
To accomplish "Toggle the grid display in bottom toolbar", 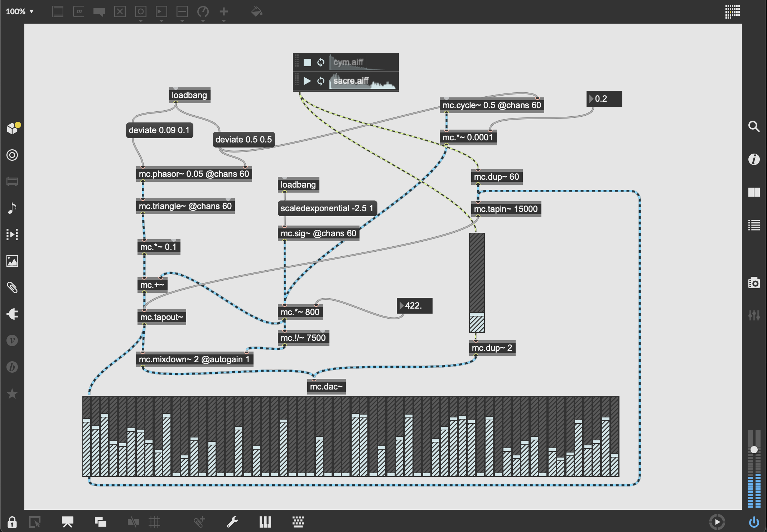I will (x=154, y=522).
